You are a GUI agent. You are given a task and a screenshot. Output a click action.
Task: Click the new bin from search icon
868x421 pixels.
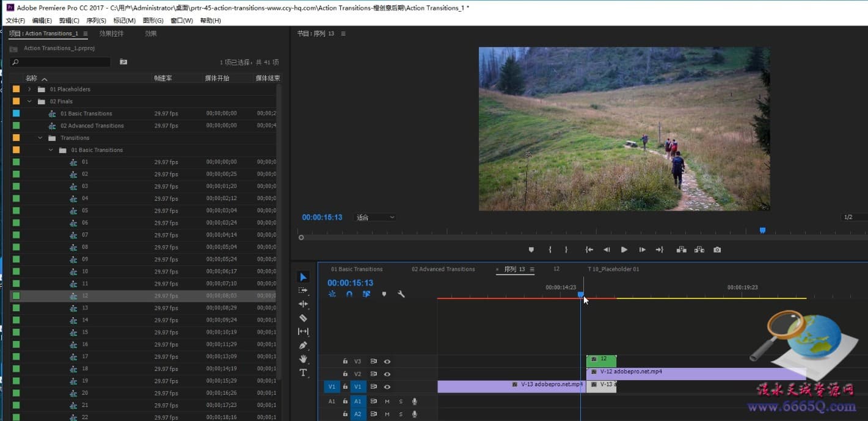(123, 62)
